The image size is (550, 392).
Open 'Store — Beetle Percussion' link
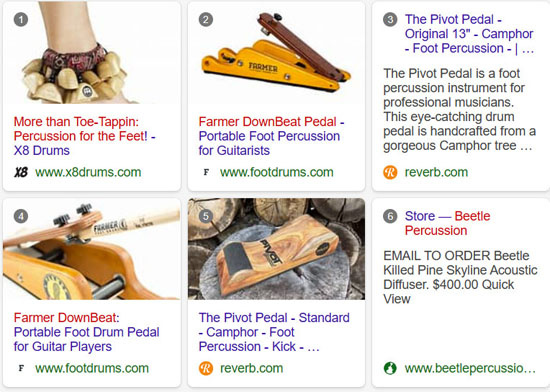(x=447, y=223)
